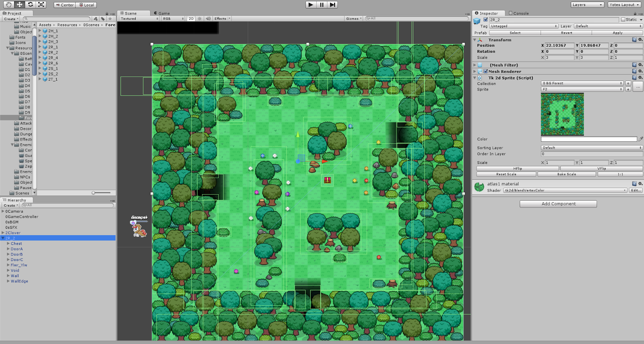
Task: Toggle Local handle orientation
Action: tap(87, 5)
